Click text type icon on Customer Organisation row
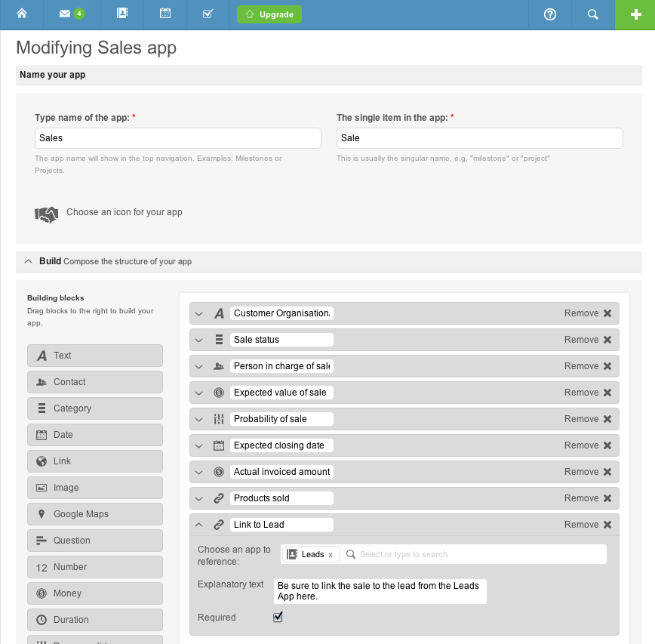Screen dimensions: 655x644 pos(219,313)
